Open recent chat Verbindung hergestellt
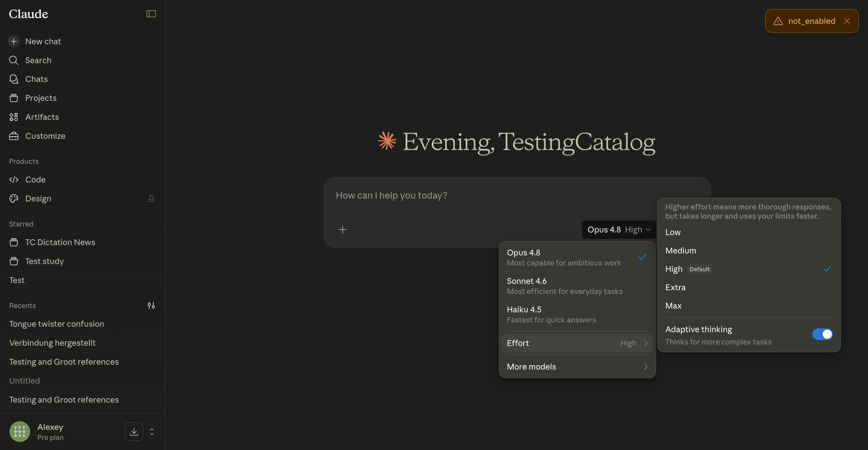This screenshot has width=868, height=450. (83, 343)
